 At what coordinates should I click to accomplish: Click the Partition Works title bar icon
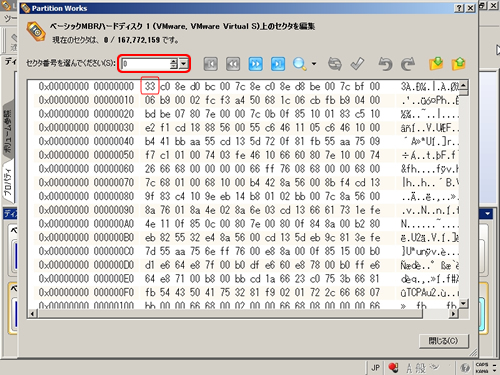point(26,8)
